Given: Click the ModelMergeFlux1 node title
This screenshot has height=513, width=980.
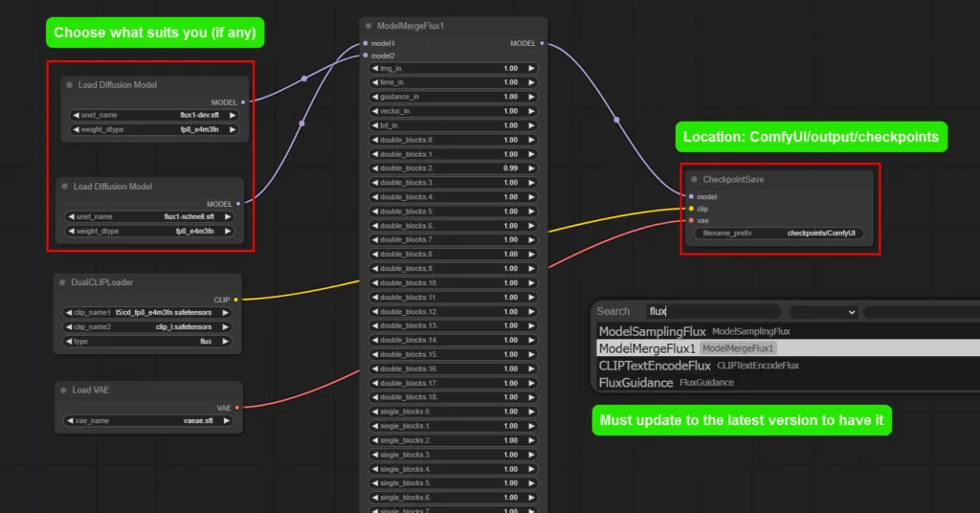Looking at the screenshot, I should pos(411,26).
